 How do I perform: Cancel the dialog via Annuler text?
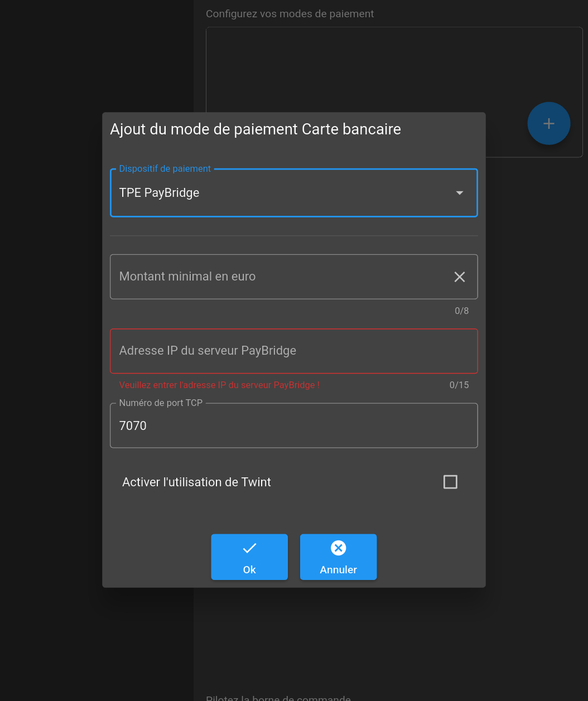pos(338,569)
